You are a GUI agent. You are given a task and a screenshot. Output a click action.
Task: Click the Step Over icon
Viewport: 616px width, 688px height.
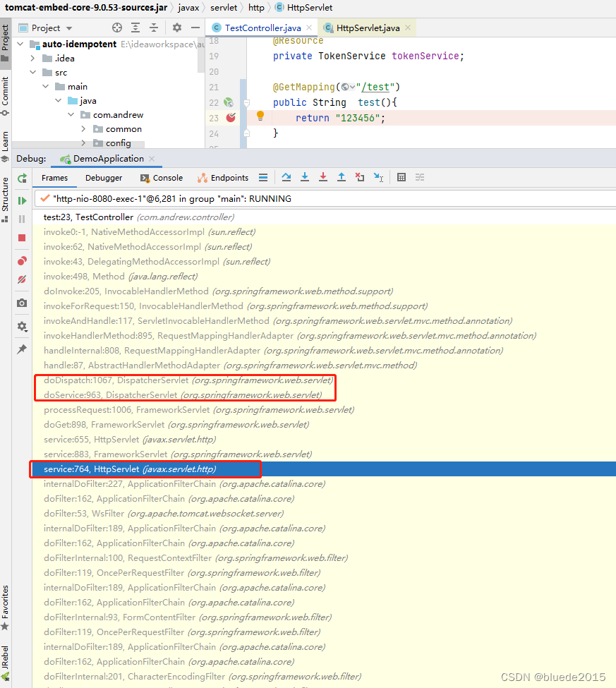[286, 177]
